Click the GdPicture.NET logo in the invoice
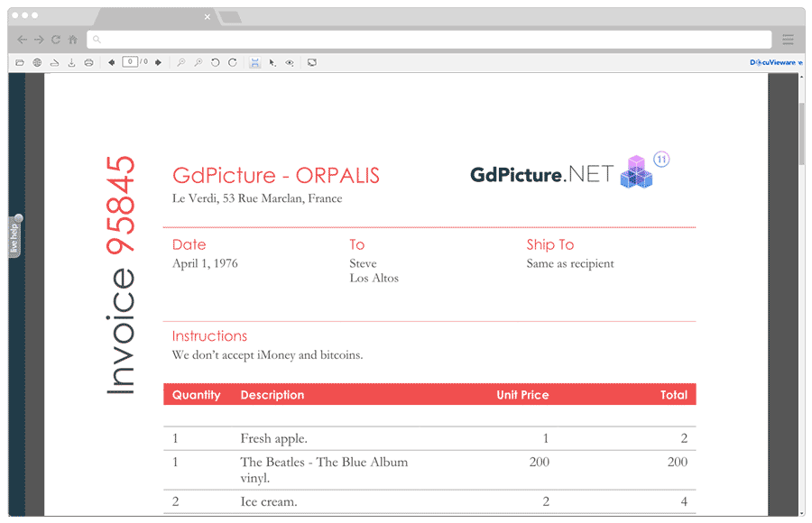Screen dimensions: 812x523 point(569,172)
